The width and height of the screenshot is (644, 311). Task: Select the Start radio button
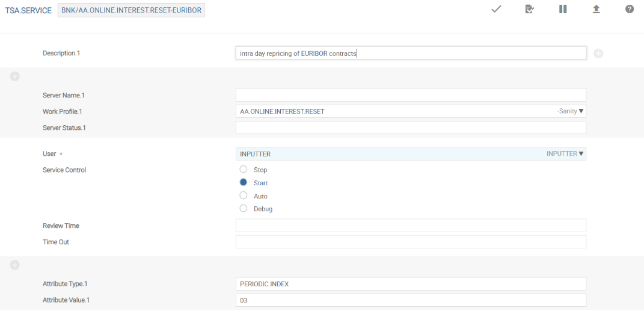244,182
